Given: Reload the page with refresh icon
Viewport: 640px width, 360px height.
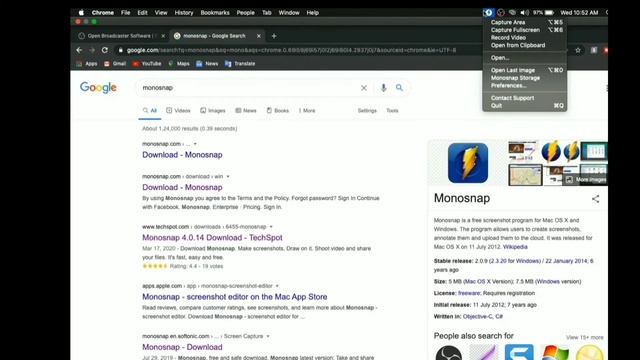Looking at the screenshot, I should coord(105,50).
